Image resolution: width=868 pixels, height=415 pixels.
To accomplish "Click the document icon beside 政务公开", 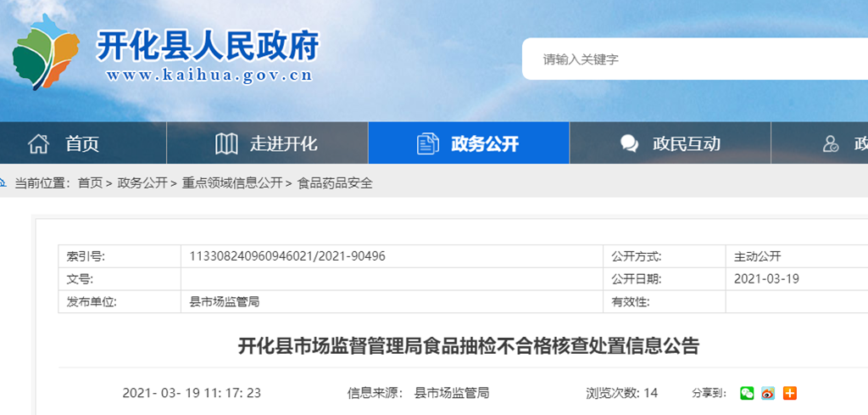I will (428, 143).
